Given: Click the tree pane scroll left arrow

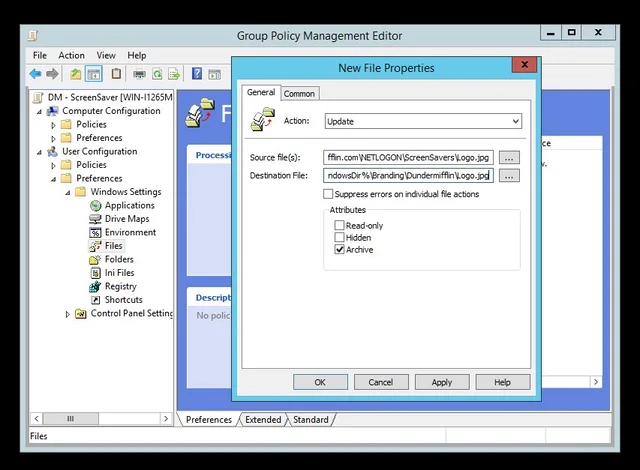Looking at the screenshot, I should [37, 419].
